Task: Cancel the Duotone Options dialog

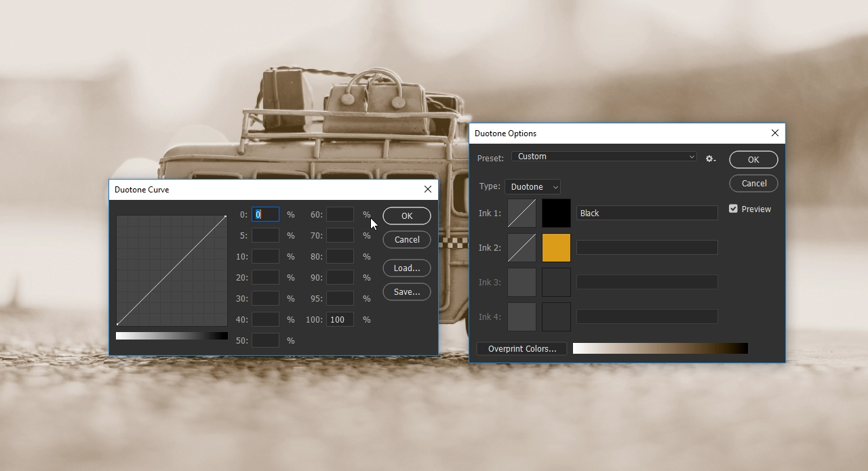Action: coord(753,184)
